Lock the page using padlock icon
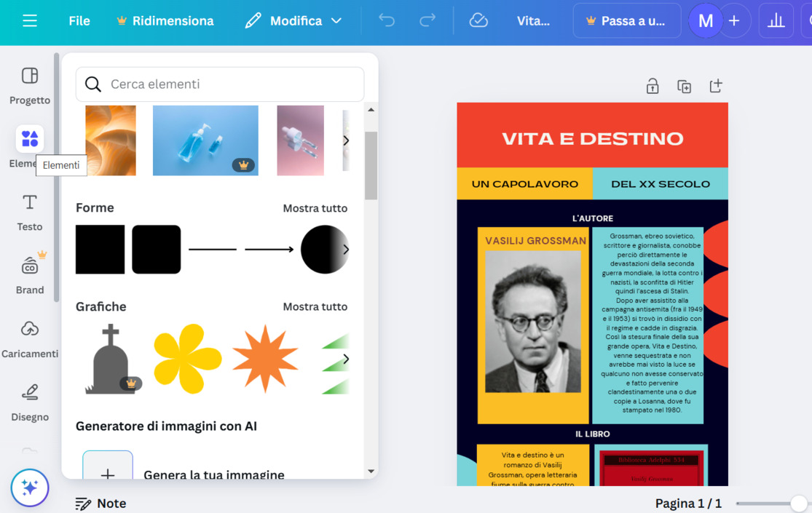 653,87
